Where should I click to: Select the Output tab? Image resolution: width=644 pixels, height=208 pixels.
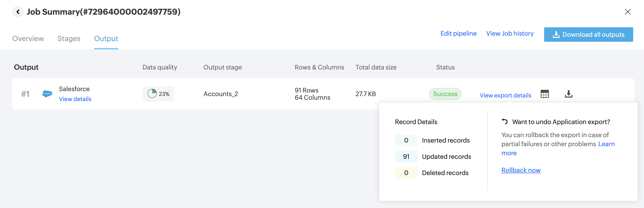[x=106, y=39]
